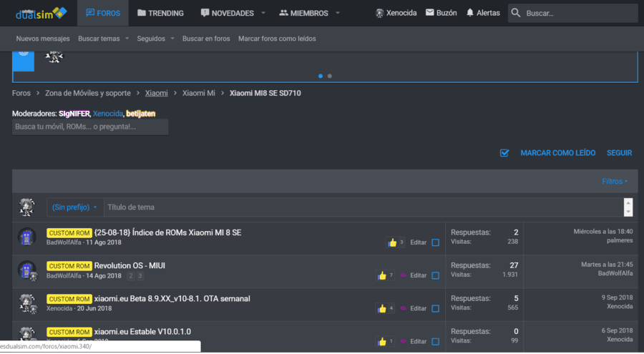Viewport: 644px width, 354px height.
Task: Open Buscar temas link
Action: [99, 39]
